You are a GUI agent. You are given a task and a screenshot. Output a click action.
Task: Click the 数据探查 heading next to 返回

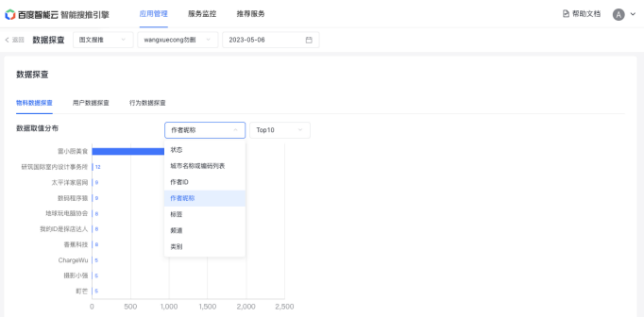coord(49,40)
